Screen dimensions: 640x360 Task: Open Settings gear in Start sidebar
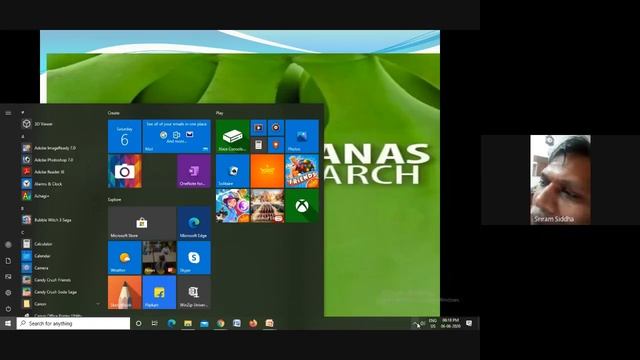click(8, 293)
